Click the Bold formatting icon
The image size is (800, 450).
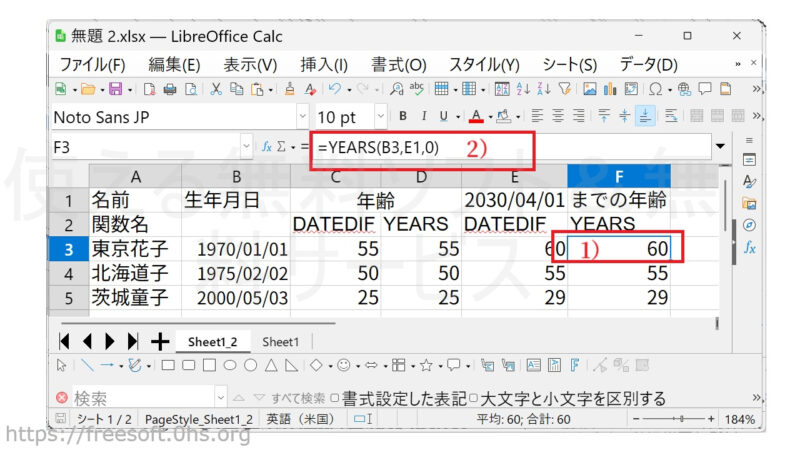403,116
